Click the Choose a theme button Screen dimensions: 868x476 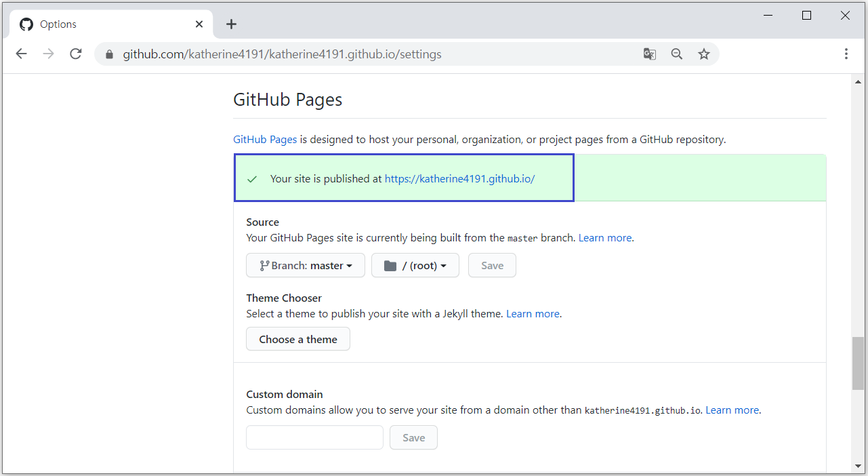(298, 339)
